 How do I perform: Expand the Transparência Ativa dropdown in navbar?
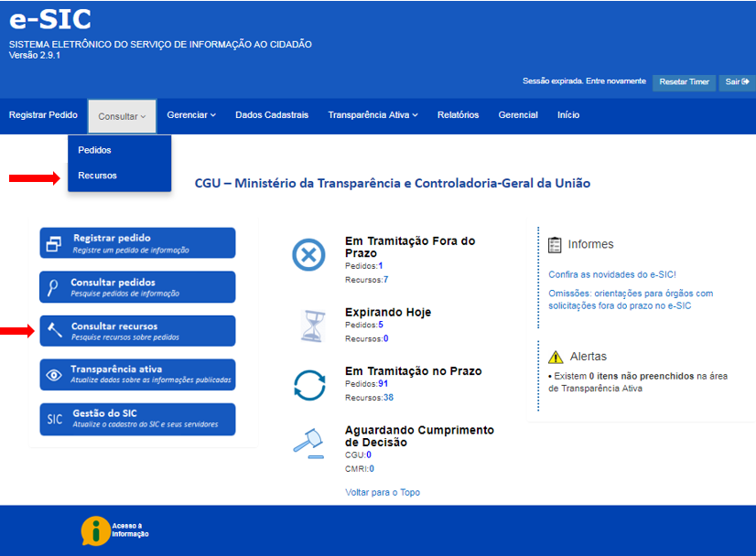click(373, 115)
